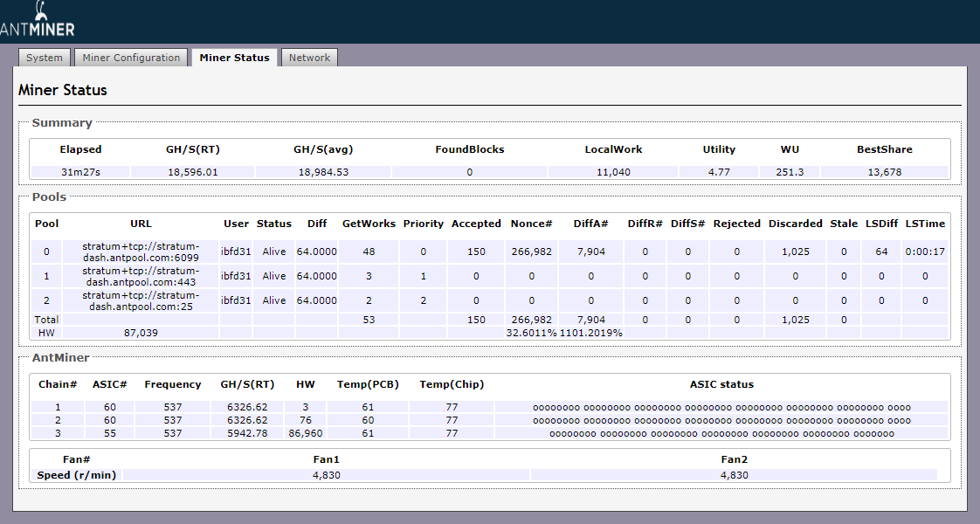980x524 pixels.
Task: Click the LSDiff value 64 for pool 0
Action: click(881, 252)
